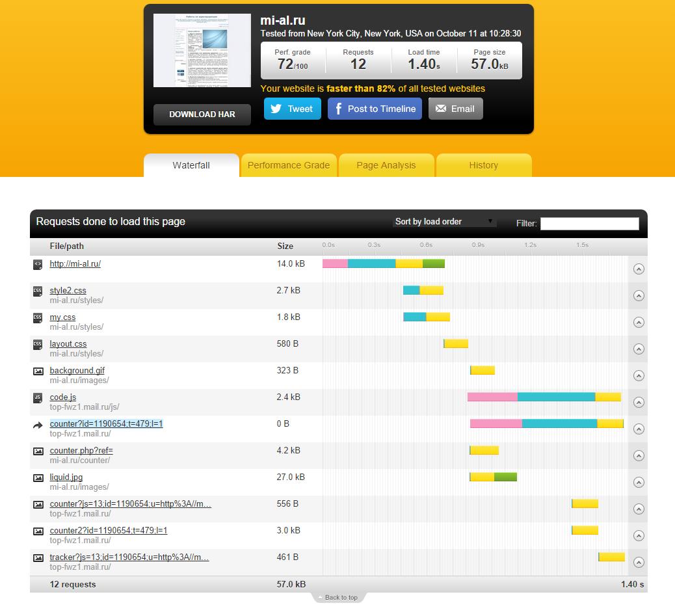Click image icon beside counter?js=13 row
This screenshot has width=675, height=616.
[x=38, y=505]
